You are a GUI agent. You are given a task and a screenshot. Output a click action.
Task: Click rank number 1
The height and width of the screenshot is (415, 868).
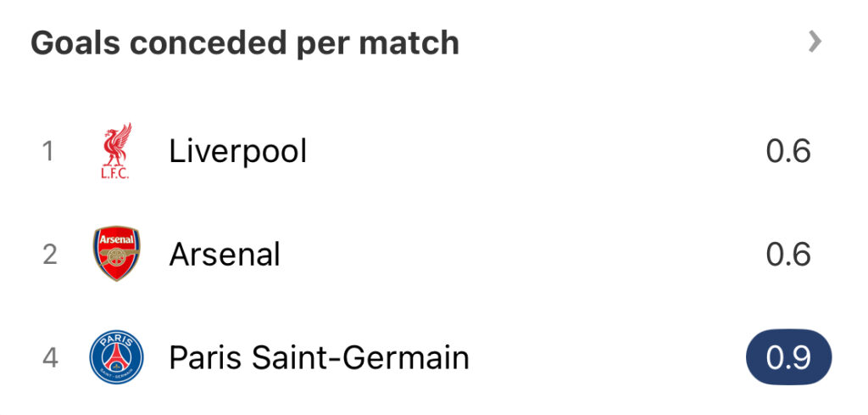click(x=48, y=151)
